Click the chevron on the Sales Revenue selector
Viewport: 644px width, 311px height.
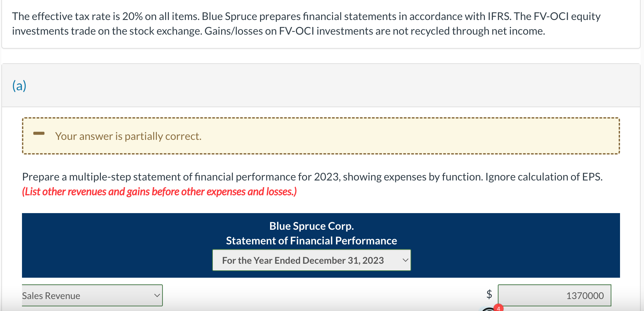(x=157, y=295)
